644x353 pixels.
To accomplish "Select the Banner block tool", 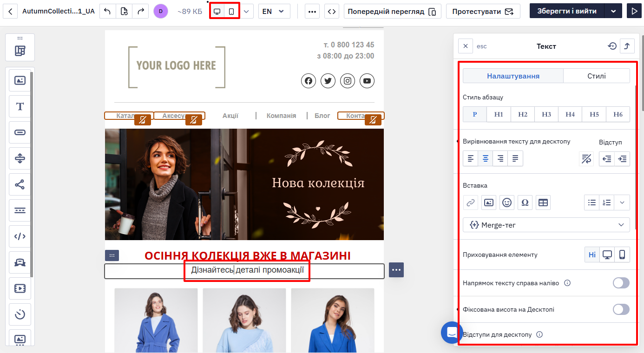I will (x=20, y=262).
